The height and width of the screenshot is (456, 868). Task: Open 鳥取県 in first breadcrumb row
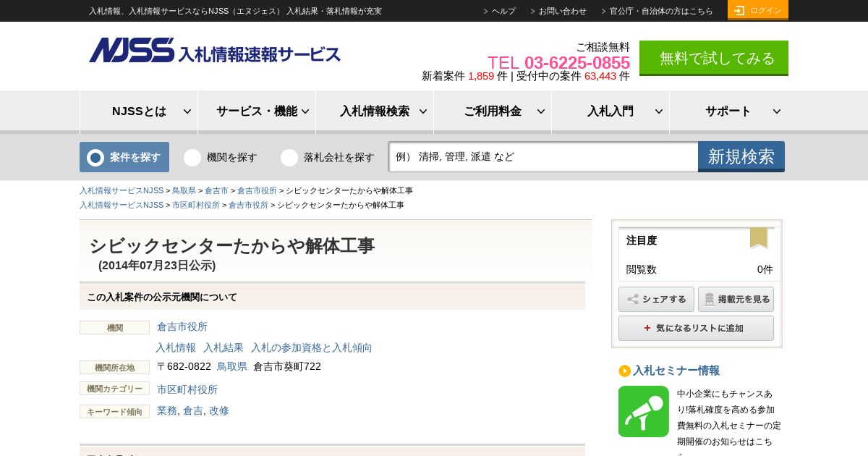(x=184, y=190)
